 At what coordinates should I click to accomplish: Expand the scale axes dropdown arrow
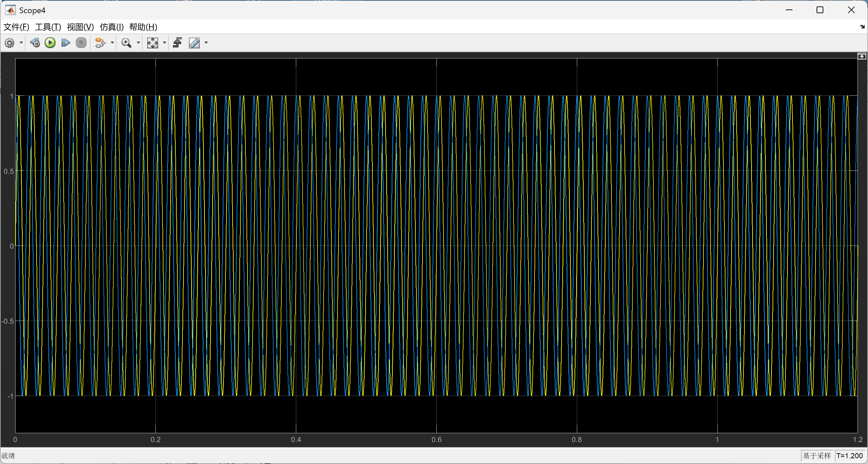(x=165, y=43)
